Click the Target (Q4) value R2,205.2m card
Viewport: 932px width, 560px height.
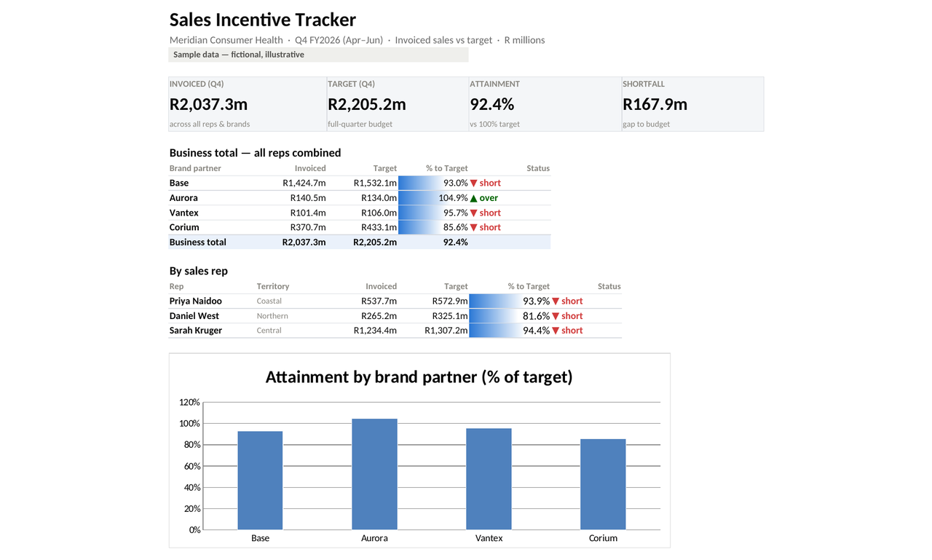click(398, 104)
